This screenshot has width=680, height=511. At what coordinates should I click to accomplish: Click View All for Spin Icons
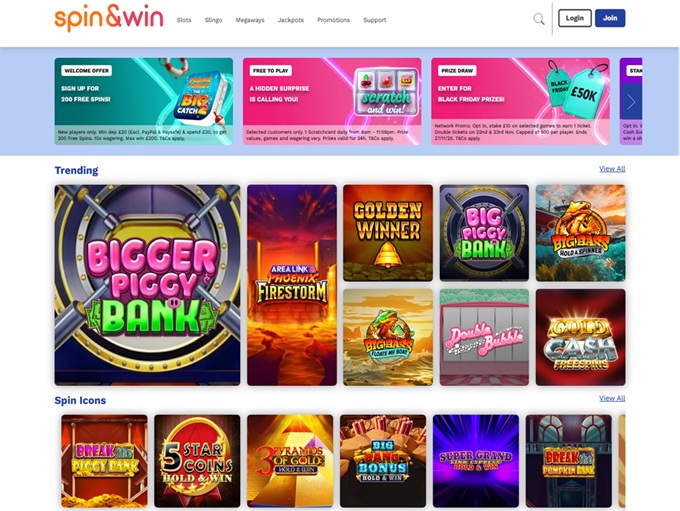pos(612,398)
